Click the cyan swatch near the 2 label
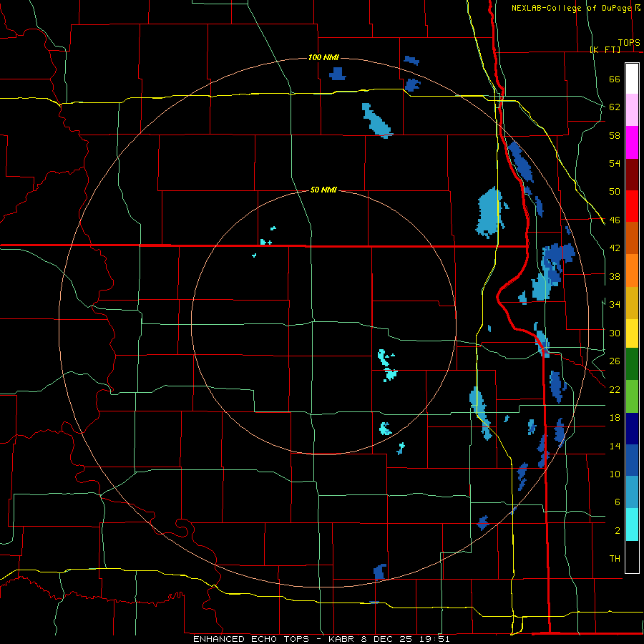 point(632,525)
